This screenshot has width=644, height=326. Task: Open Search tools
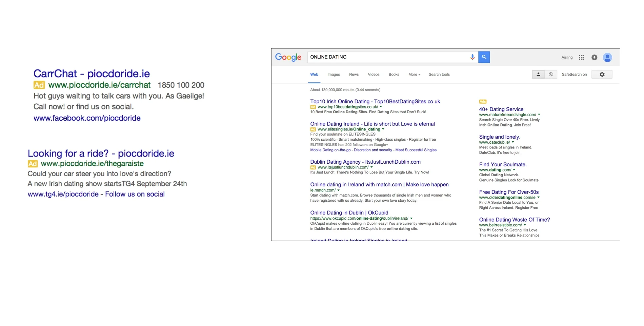click(x=439, y=75)
